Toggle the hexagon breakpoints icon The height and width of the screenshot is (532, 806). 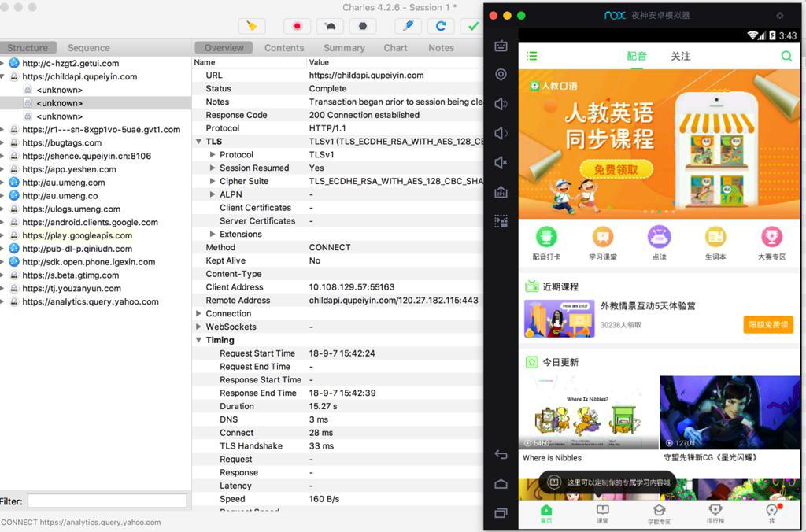point(363,26)
